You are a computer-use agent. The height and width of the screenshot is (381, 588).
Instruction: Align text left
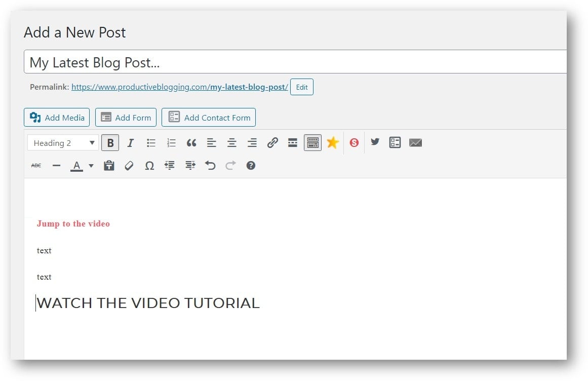point(212,143)
